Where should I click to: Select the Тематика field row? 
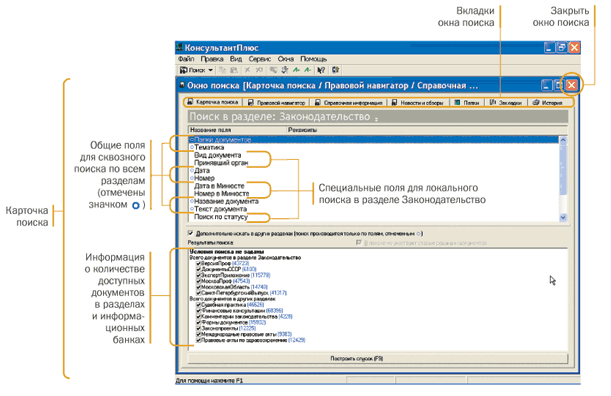click(x=373, y=147)
